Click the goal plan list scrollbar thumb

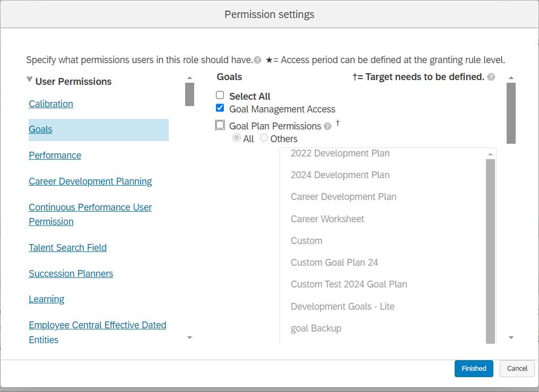pos(491,251)
